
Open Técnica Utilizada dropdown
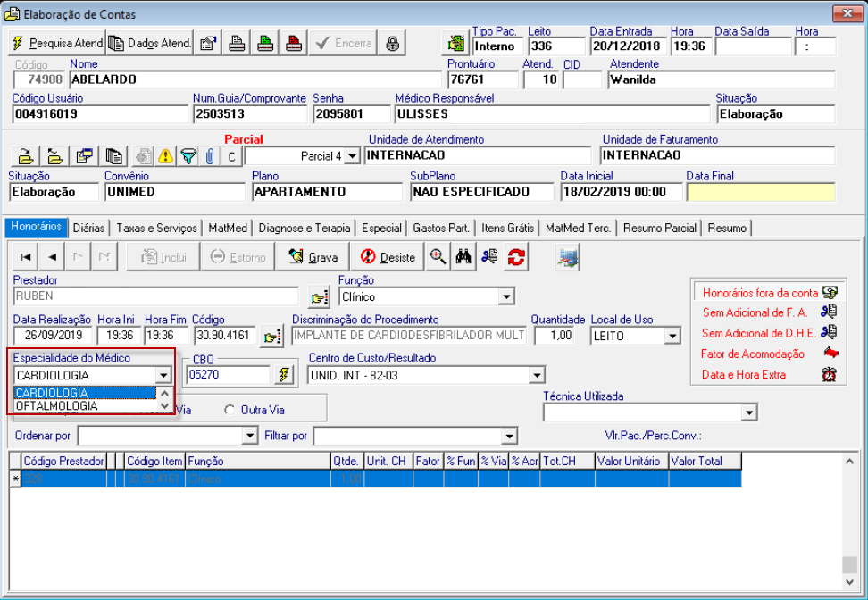(749, 412)
